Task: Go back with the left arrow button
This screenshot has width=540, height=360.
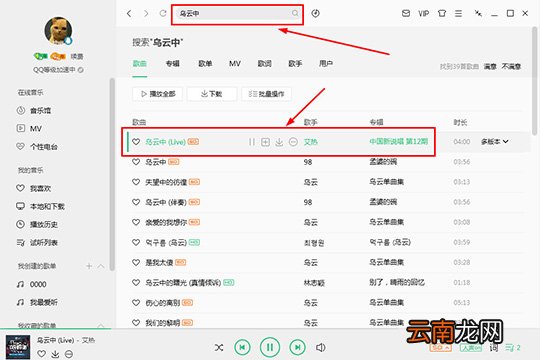Action: tap(129, 13)
